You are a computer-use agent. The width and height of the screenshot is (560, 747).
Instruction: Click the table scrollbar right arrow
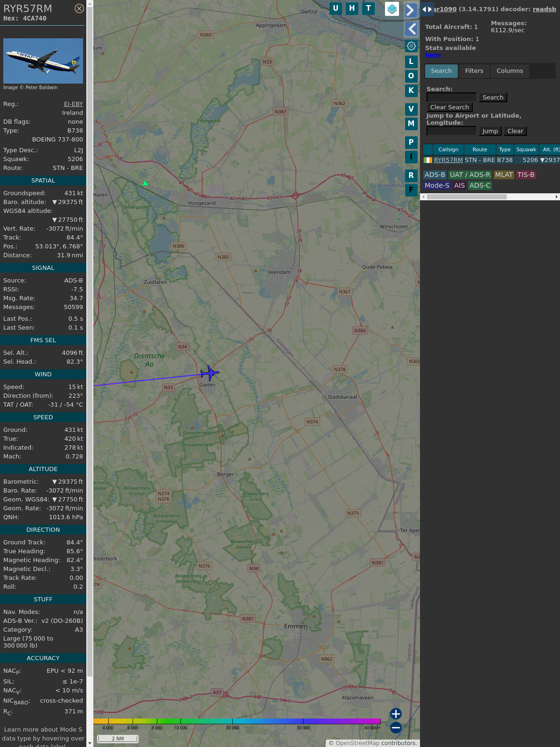click(x=557, y=197)
